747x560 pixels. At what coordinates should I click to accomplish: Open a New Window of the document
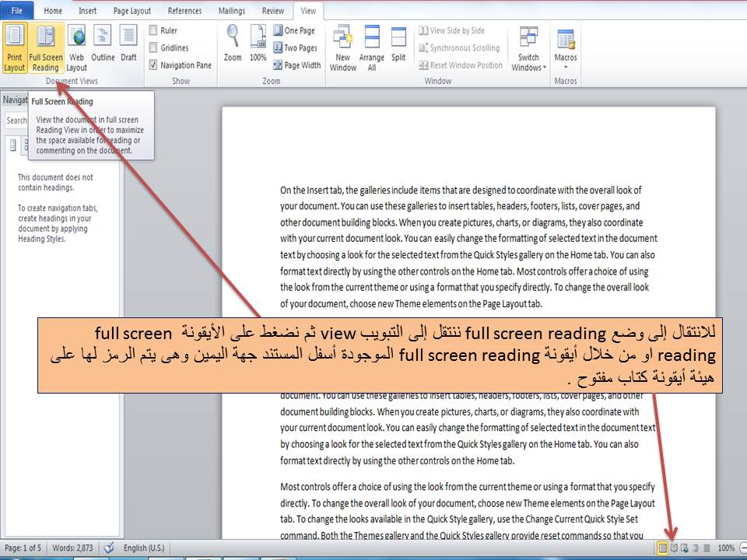(x=343, y=48)
